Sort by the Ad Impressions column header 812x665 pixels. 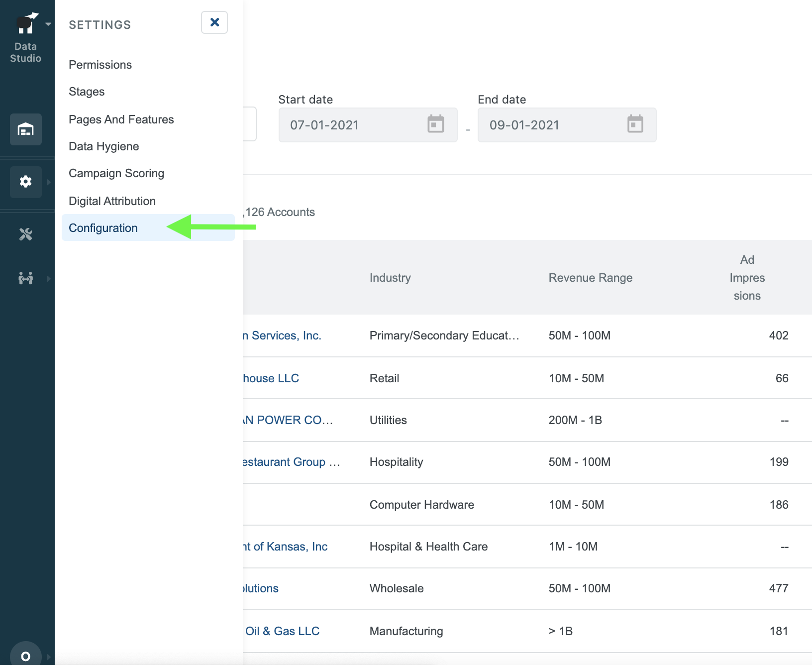(x=747, y=278)
